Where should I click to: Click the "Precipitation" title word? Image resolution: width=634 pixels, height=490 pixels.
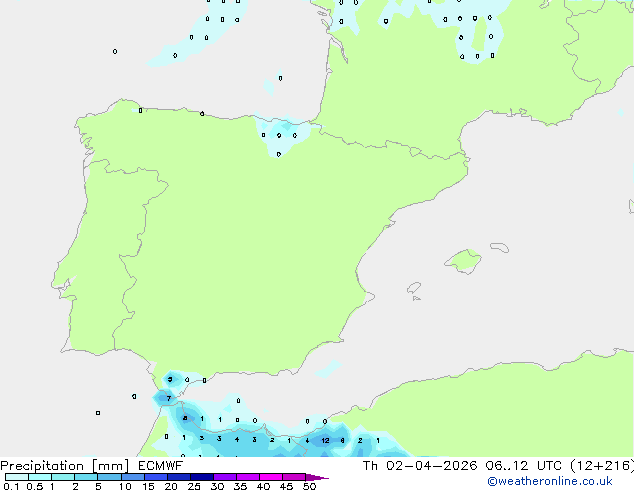(42, 466)
